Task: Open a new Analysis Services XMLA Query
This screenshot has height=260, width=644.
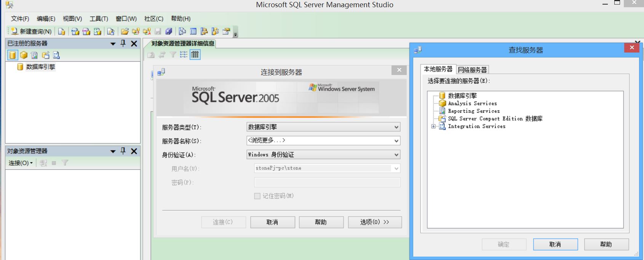Action: (97, 32)
